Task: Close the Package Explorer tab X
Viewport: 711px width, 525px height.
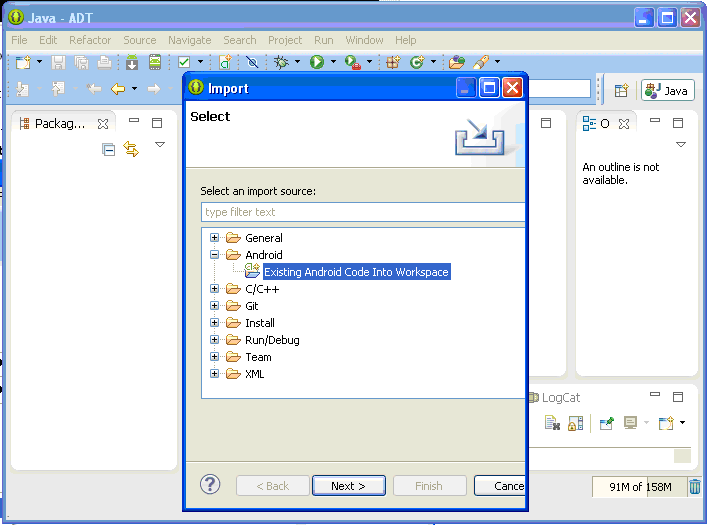Action: pos(103,123)
